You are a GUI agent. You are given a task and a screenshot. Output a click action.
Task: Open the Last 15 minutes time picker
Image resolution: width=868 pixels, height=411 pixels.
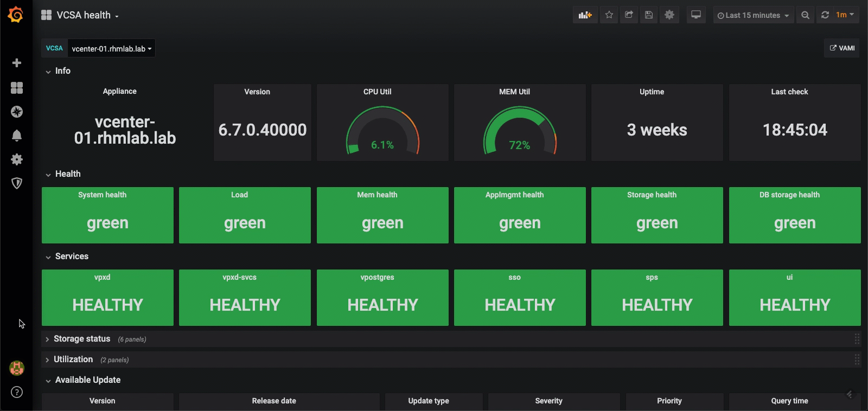coord(754,15)
